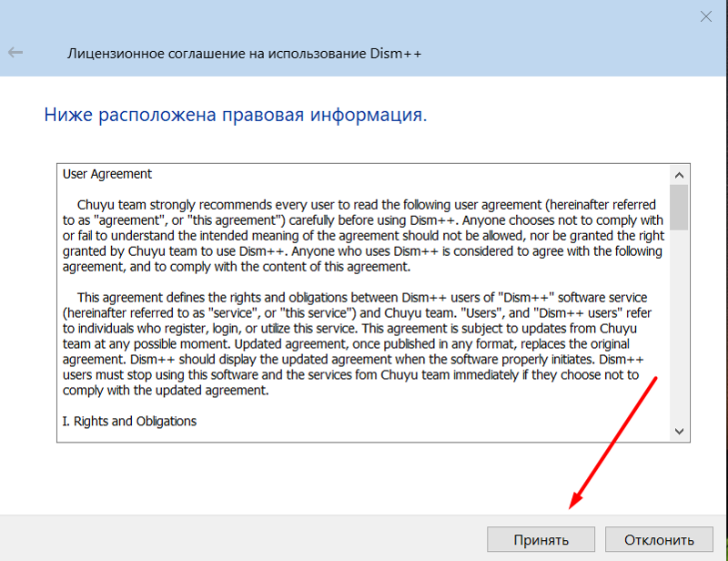Click the 'User Agreement' heading text
The height and width of the screenshot is (561, 728).
(x=107, y=174)
